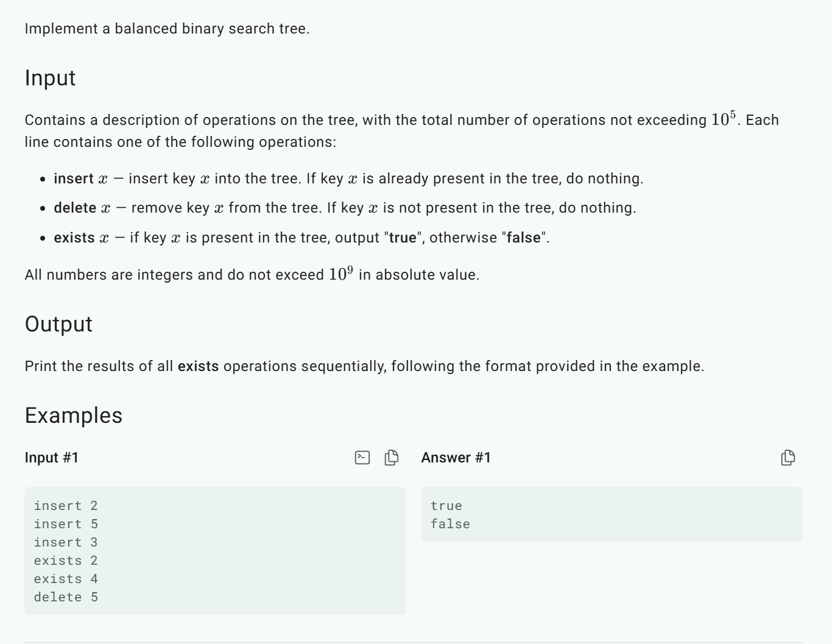The width and height of the screenshot is (832, 644).
Task: Click the 'false' line in the answer box
Action: (x=450, y=524)
